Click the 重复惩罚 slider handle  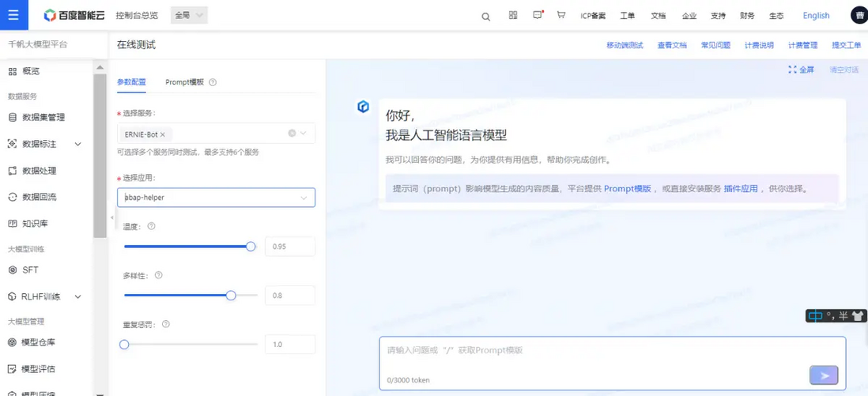tap(124, 345)
